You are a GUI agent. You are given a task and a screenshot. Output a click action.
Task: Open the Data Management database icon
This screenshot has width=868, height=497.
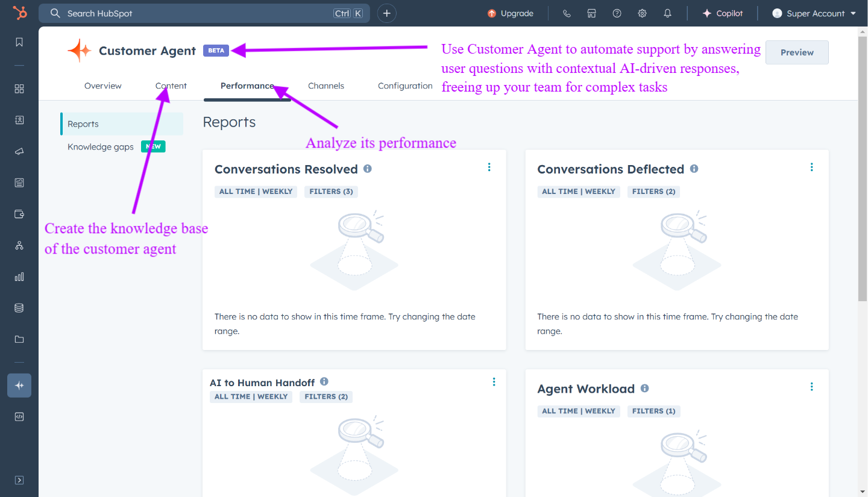click(x=19, y=308)
